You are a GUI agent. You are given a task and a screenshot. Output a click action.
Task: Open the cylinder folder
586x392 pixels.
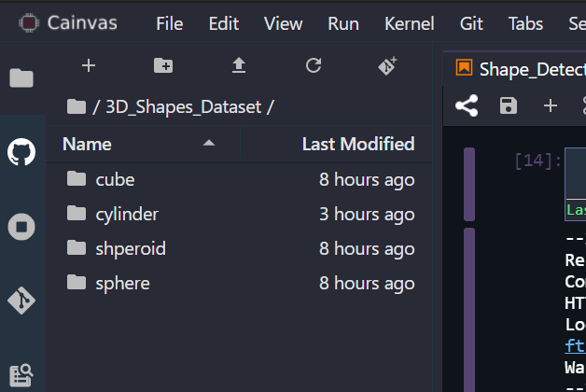[x=127, y=214]
